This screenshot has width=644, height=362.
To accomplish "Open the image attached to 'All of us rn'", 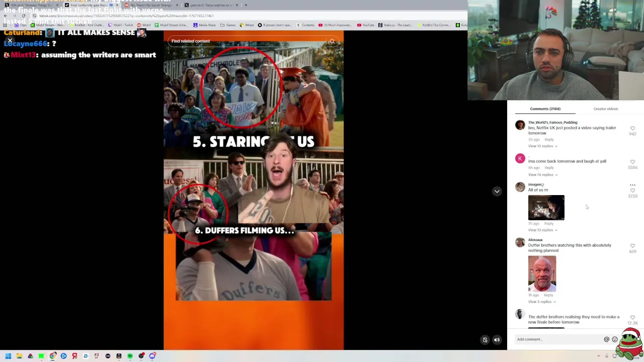I will tap(546, 208).
